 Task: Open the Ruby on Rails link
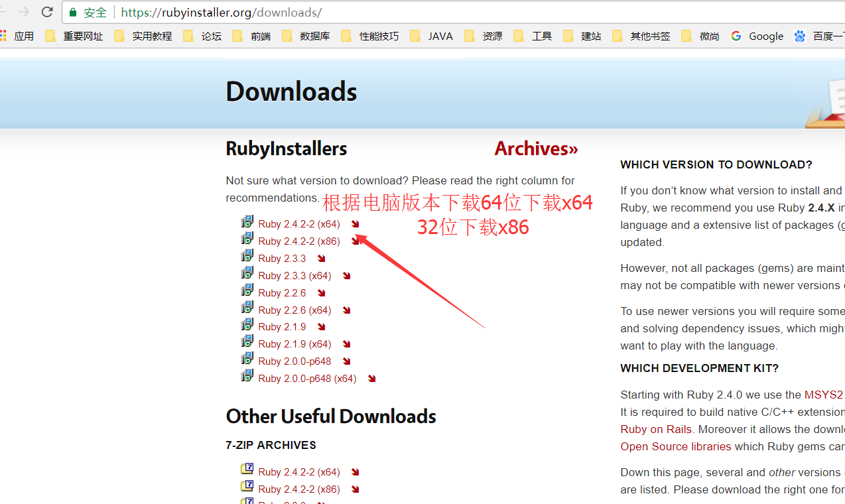click(656, 429)
